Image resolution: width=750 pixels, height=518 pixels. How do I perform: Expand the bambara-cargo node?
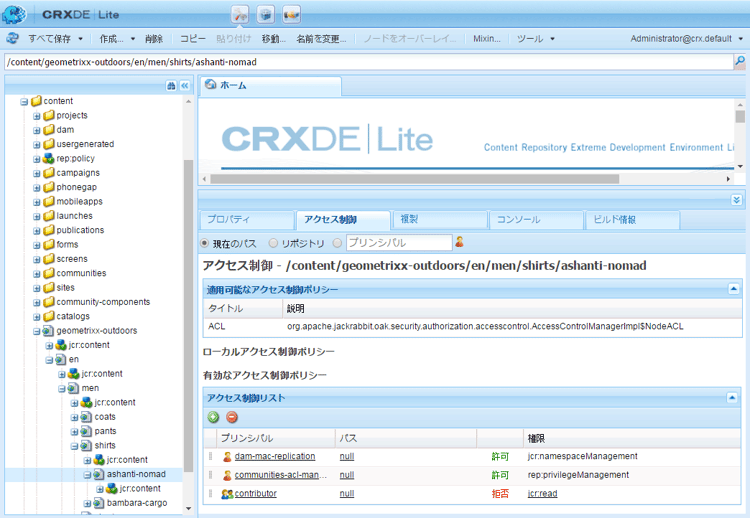[87, 503]
